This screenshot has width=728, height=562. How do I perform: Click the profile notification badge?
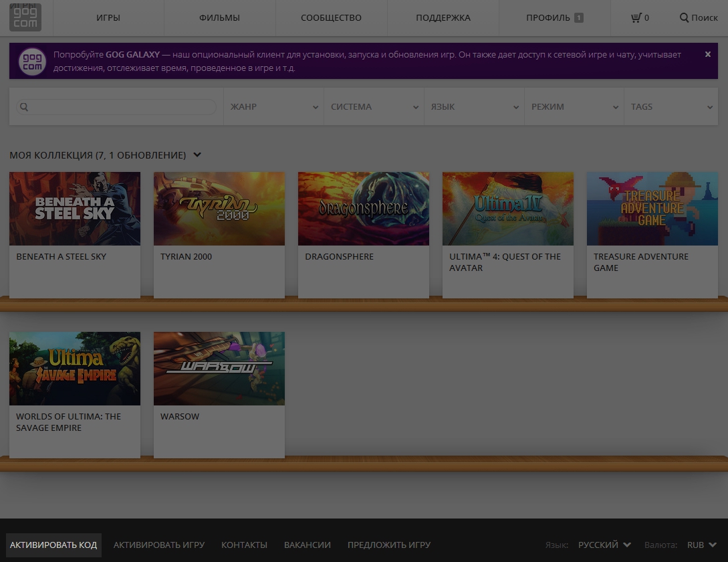[x=578, y=17]
